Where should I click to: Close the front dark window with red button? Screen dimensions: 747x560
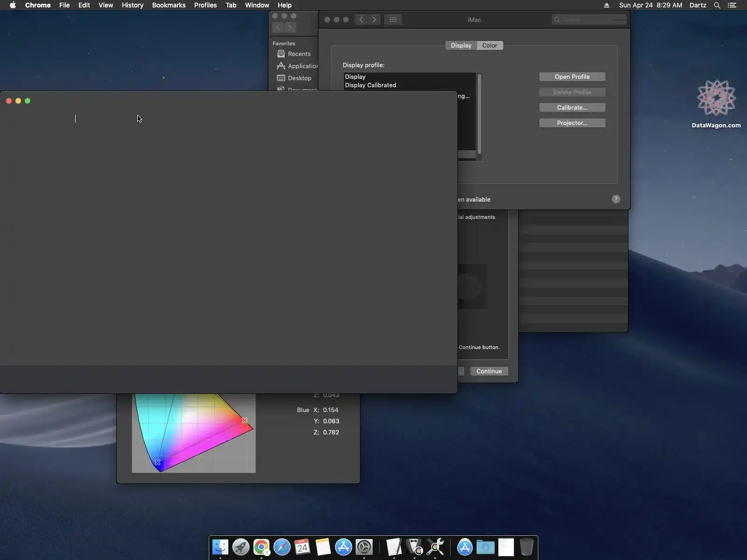(9, 101)
